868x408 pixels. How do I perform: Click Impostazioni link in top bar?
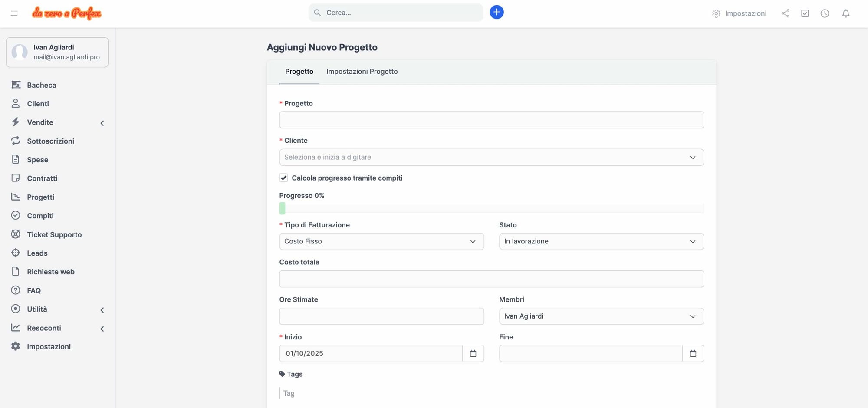click(x=740, y=13)
